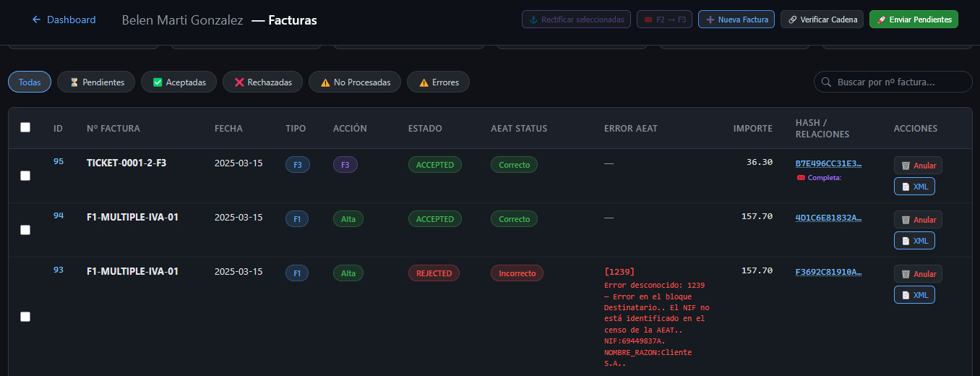Viewport: 980px width, 376px height.
Task: Show No Procesadas invoices
Action: coord(355,82)
